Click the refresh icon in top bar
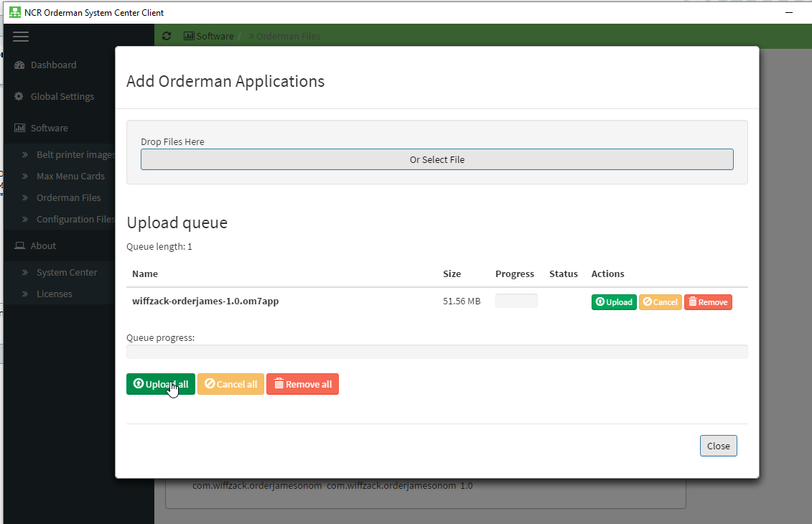The width and height of the screenshot is (812, 524). point(167,36)
